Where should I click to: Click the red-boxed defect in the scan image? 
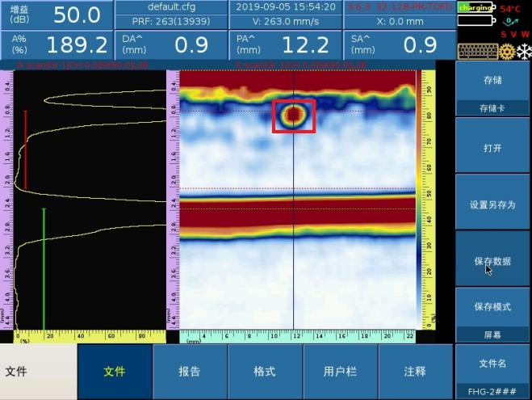point(294,116)
